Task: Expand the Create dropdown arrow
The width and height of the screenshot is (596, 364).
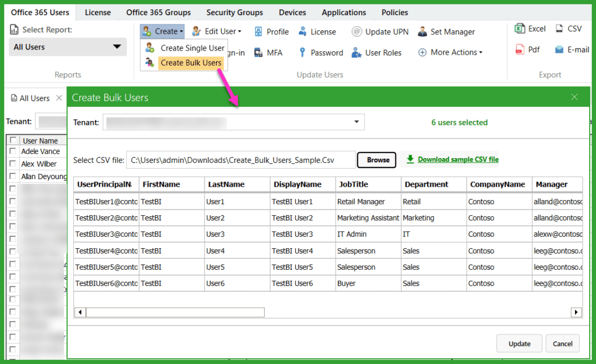Action: (182, 31)
